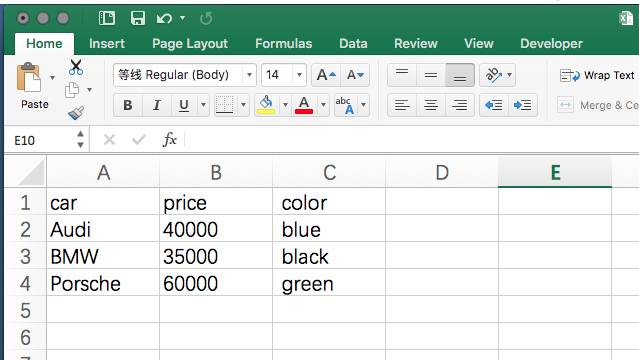This screenshot has height=360, width=639.
Task: Select column E header
Action: (x=555, y=172)
